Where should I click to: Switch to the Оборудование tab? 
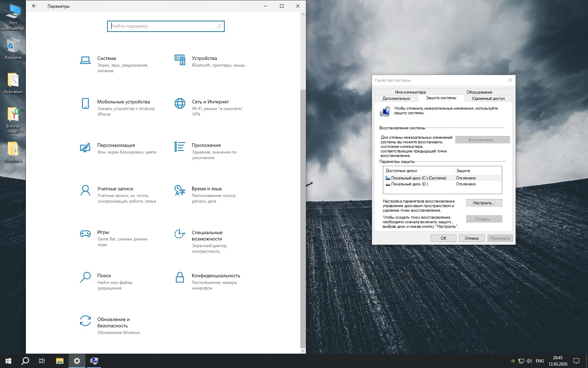click(x=479, y=92)
